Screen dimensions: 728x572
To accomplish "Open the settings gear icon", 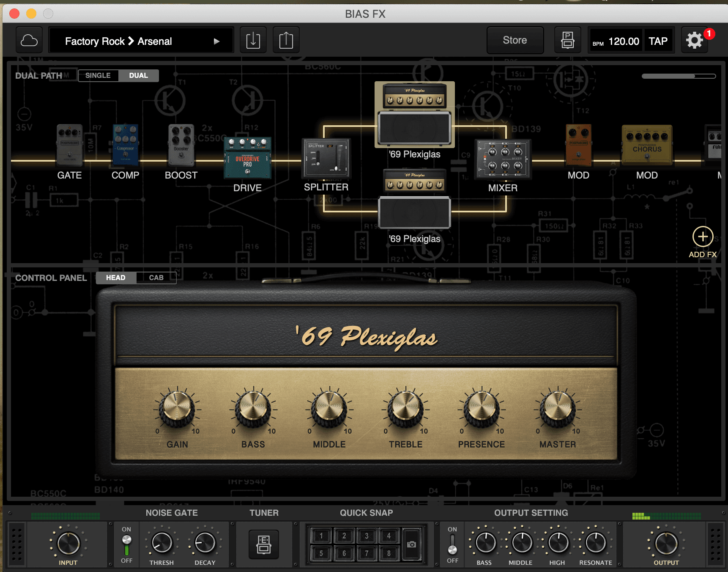I will pos(694,41).
